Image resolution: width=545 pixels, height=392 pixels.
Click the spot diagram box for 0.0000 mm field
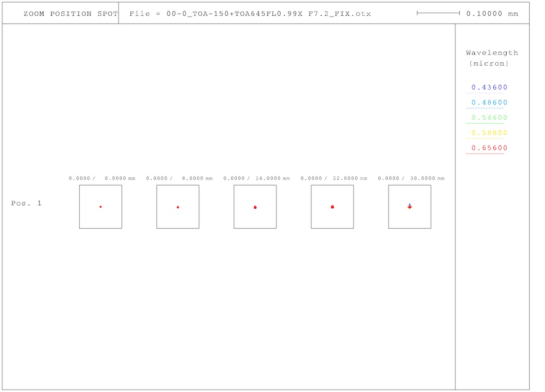coord(101,206)
